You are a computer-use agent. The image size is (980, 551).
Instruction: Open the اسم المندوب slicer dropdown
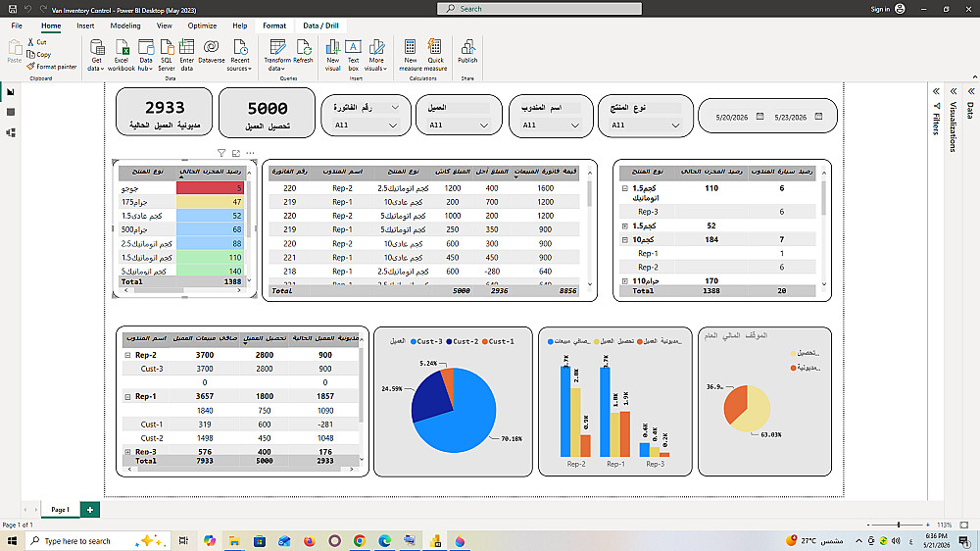(x=551, y=125)
